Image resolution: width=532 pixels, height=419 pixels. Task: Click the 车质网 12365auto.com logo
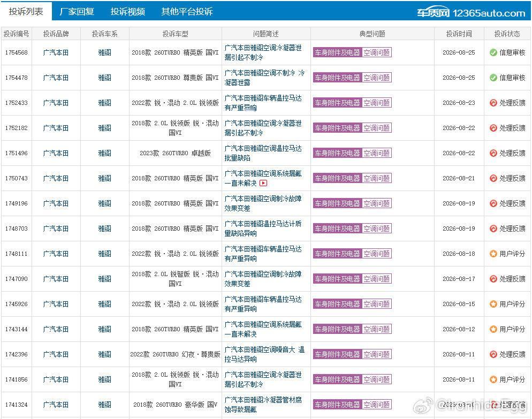[x=471, y=13]
